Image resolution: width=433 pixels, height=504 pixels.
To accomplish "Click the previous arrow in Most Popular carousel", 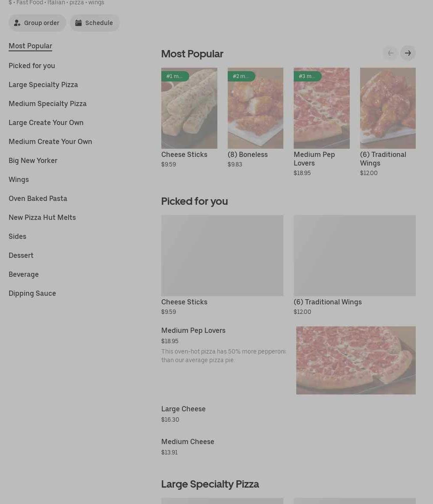I will [x=390, y=53].
